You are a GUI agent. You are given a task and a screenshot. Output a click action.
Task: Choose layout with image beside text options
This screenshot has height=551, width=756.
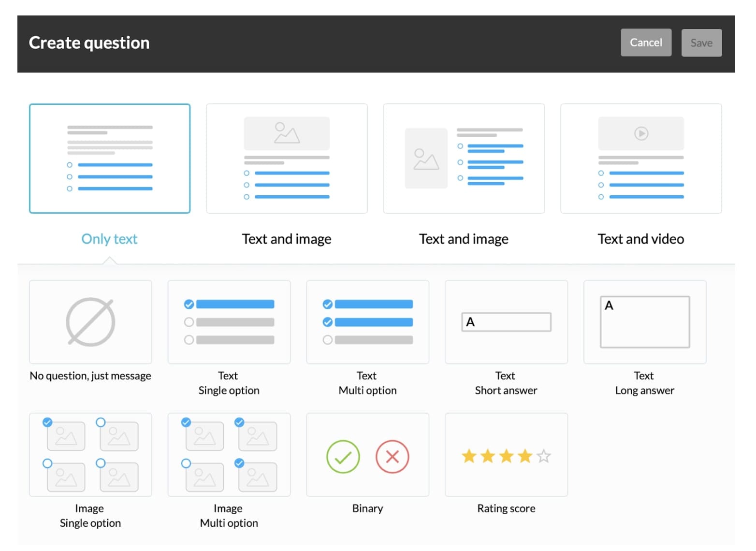(464, 159)
